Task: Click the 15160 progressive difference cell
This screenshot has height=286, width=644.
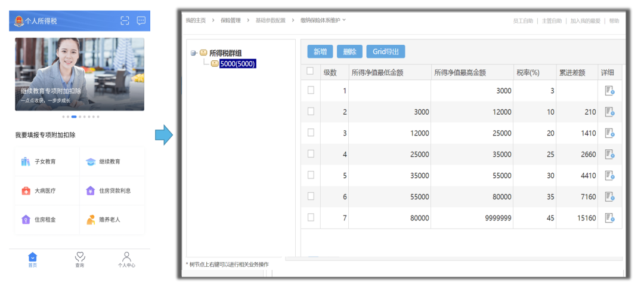Action: coord(577,218)
